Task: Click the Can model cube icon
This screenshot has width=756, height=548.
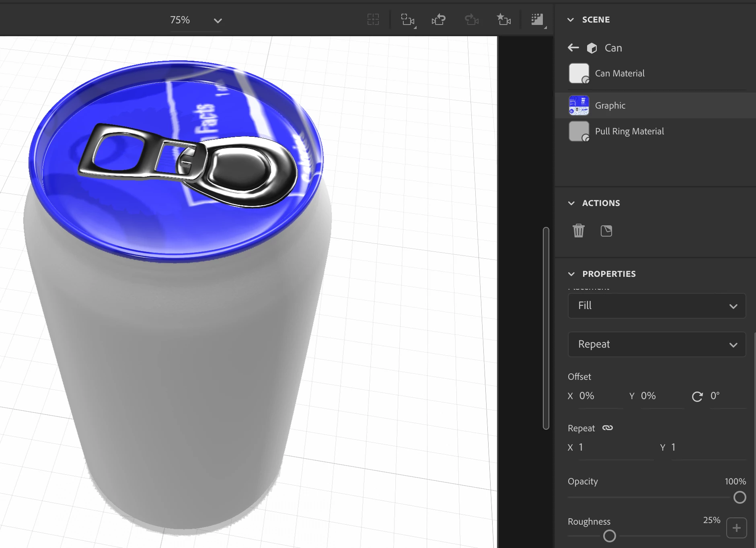Action: 592,48
